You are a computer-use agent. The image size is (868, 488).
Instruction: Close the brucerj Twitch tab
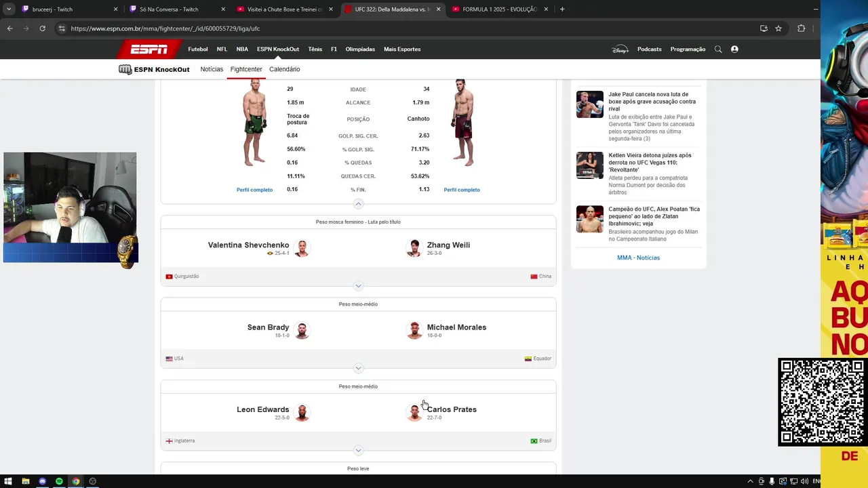115,9
